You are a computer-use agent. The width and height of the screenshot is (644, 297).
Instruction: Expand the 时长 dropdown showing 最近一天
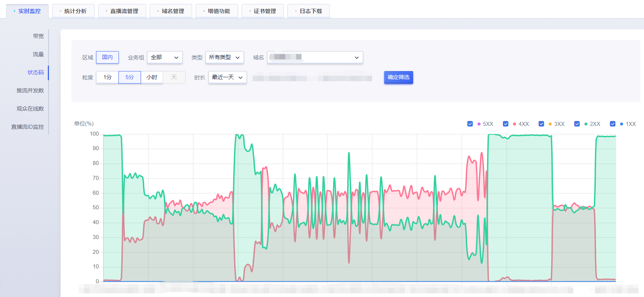(x=228, y=77)
